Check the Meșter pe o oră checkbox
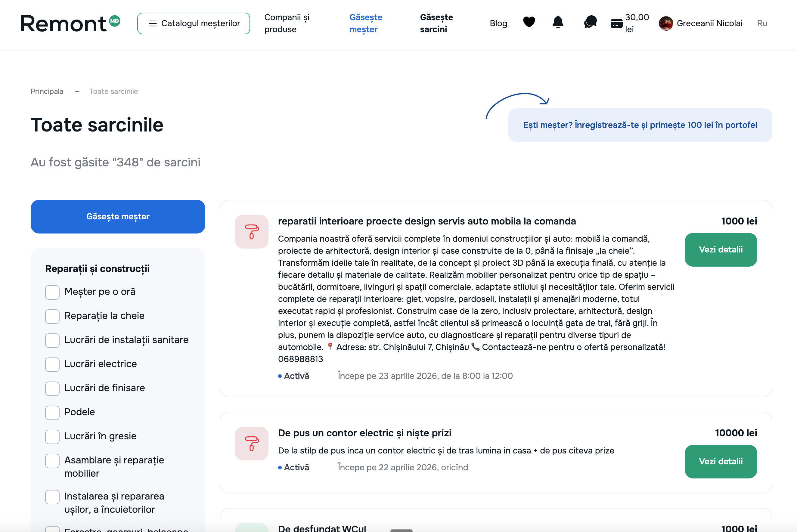Viewport: 797px width, 532px height. coord(52,292)
